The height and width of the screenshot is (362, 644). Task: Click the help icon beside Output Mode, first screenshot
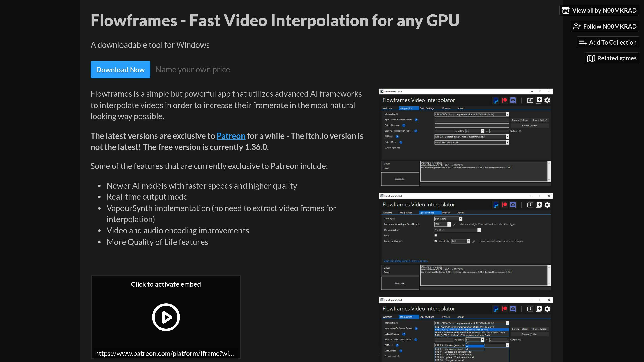pos(401,142)
